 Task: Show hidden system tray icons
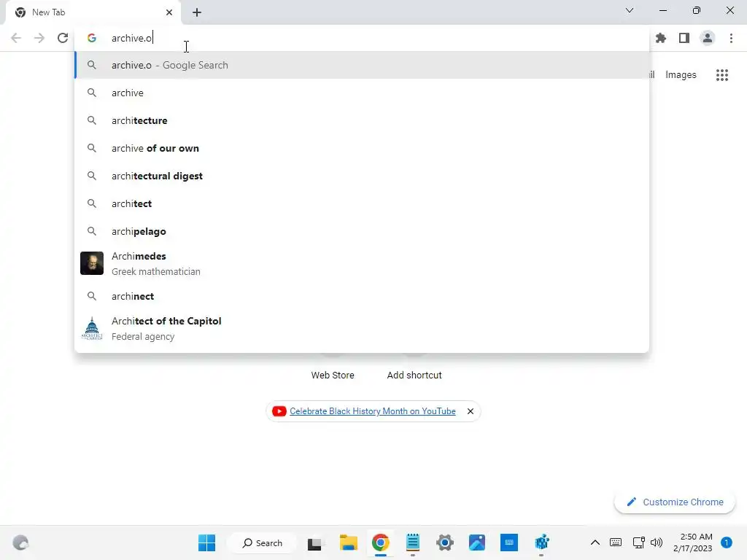[x=595, y=542]
